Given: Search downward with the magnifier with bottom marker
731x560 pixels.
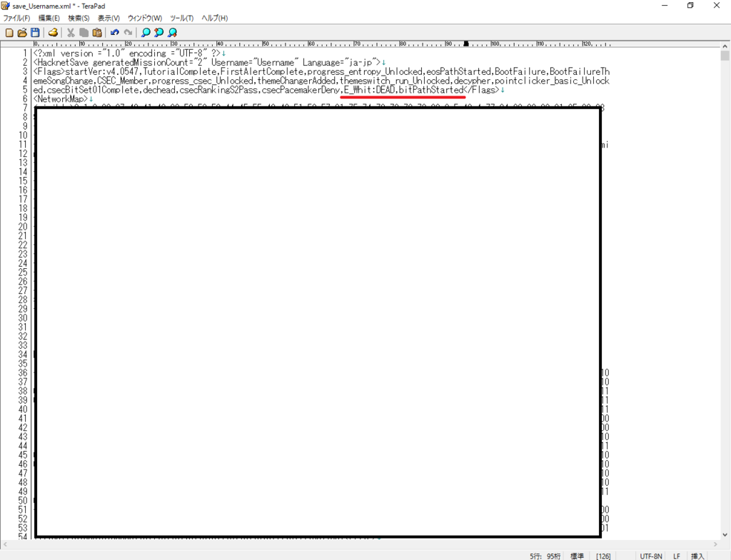Looking at the screenshot, I should (173, 33).
